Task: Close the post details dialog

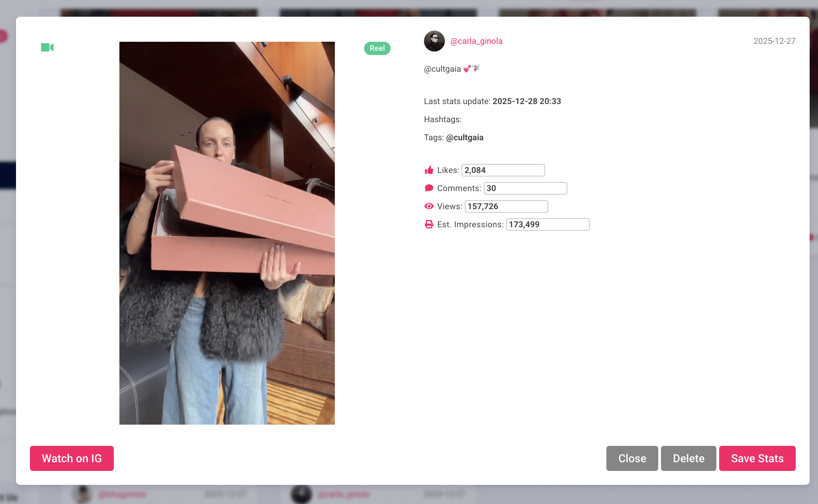Action: pyautogui.click(x=632, y=458)
